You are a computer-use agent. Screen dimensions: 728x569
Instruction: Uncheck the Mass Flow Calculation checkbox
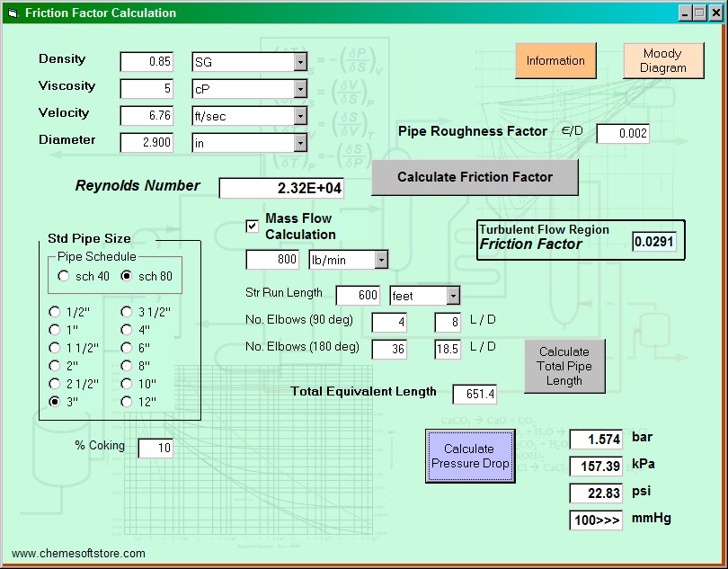click(252, 227)
